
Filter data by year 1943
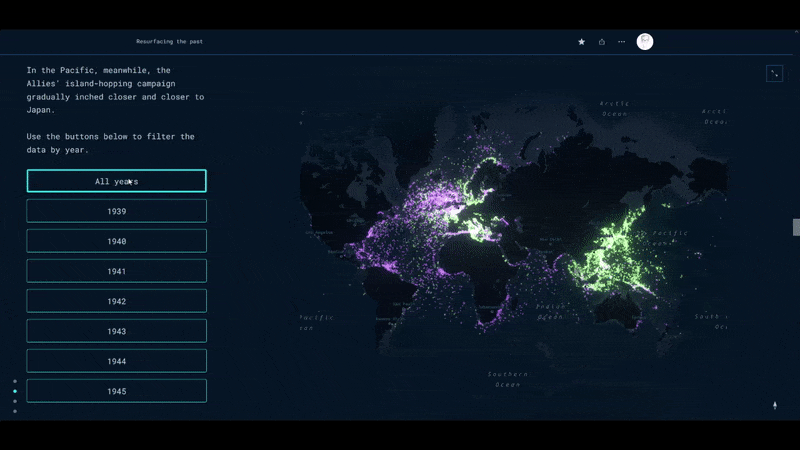[117, 331]
